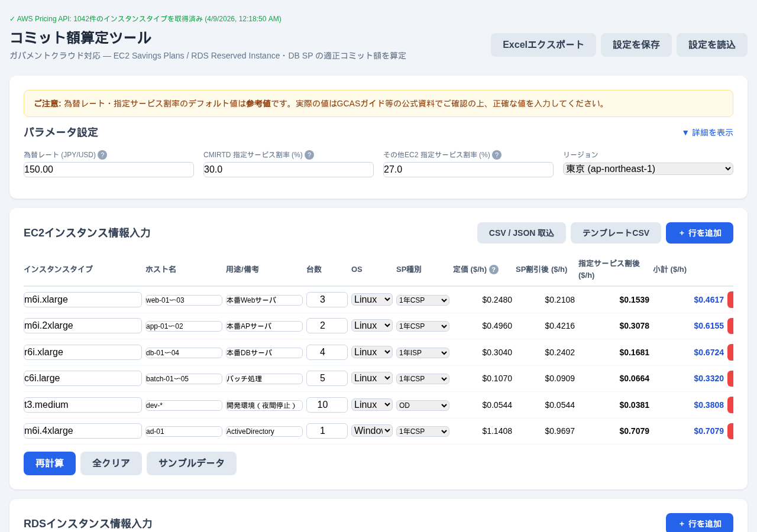The image size is (757, 532).
Task: Edit the host name field batch-01〜05
Action: pos(184,379)
